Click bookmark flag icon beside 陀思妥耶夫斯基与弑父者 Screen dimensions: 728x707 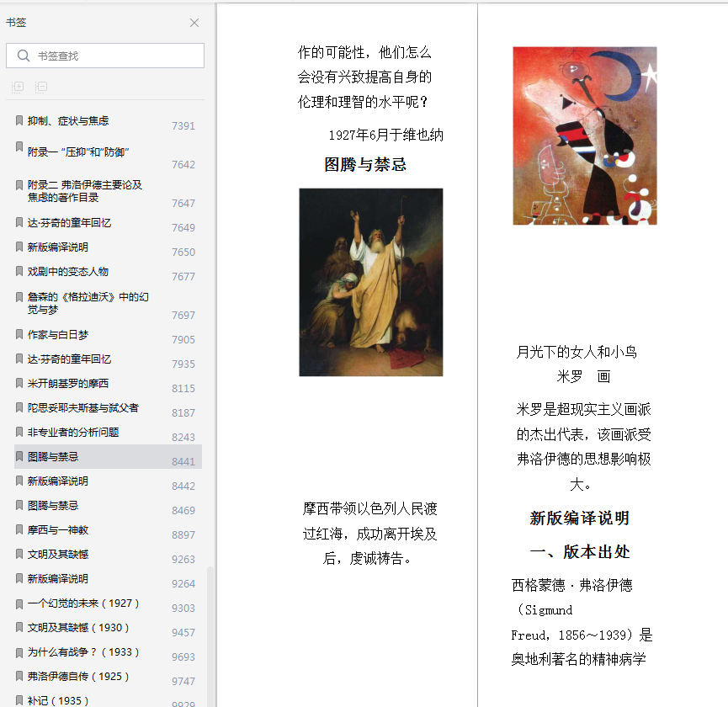19,407
